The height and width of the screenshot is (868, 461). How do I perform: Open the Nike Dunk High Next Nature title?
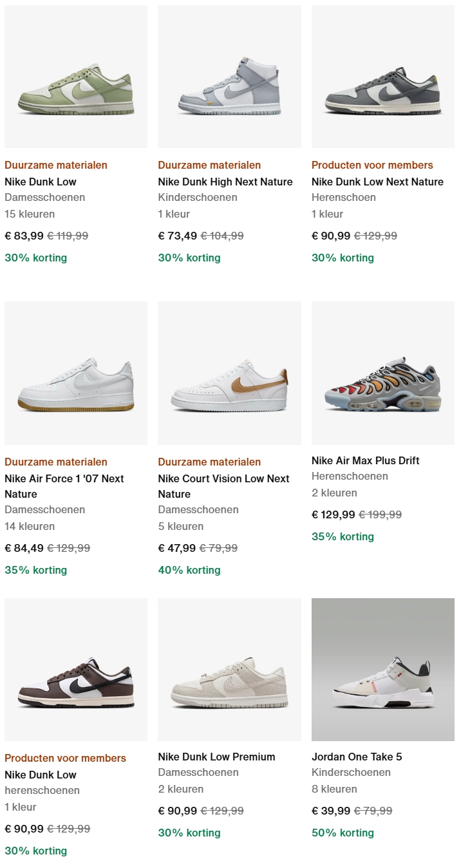[225, 182]
